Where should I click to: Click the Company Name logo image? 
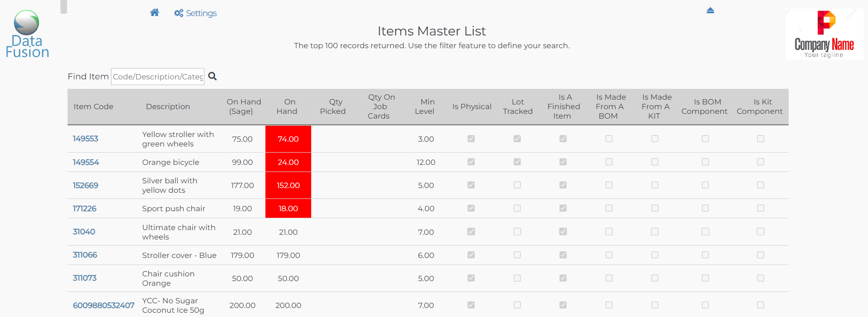(x=824, y=34)
